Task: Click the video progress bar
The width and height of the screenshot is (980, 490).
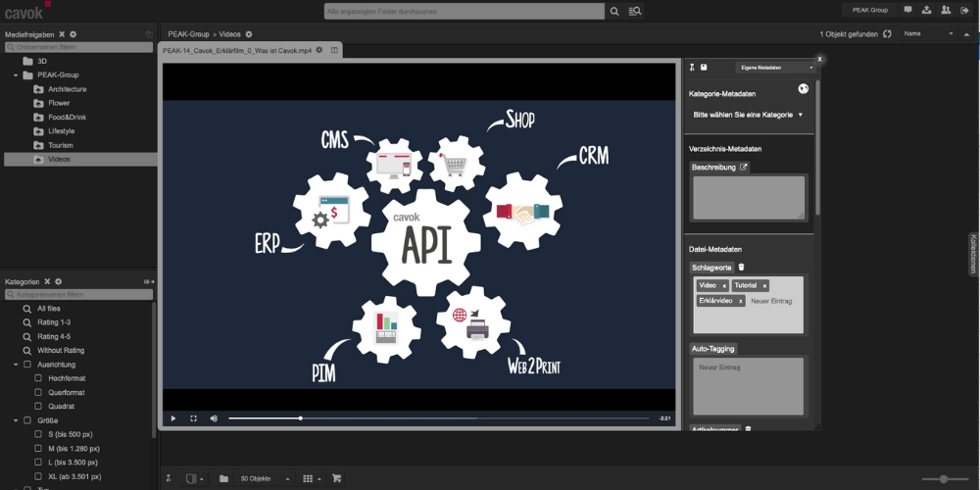Action: 439,418
